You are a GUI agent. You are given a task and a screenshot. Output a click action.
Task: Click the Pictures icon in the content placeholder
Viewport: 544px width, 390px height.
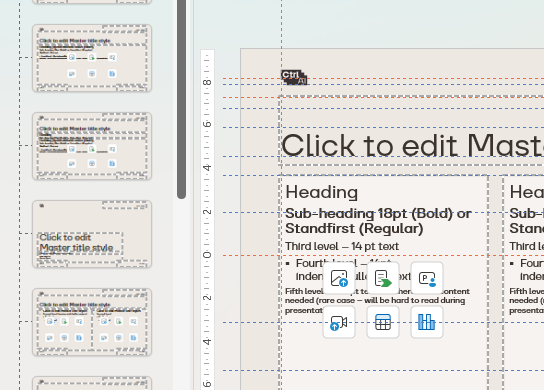pyautogui.click(x=339, y=278)
